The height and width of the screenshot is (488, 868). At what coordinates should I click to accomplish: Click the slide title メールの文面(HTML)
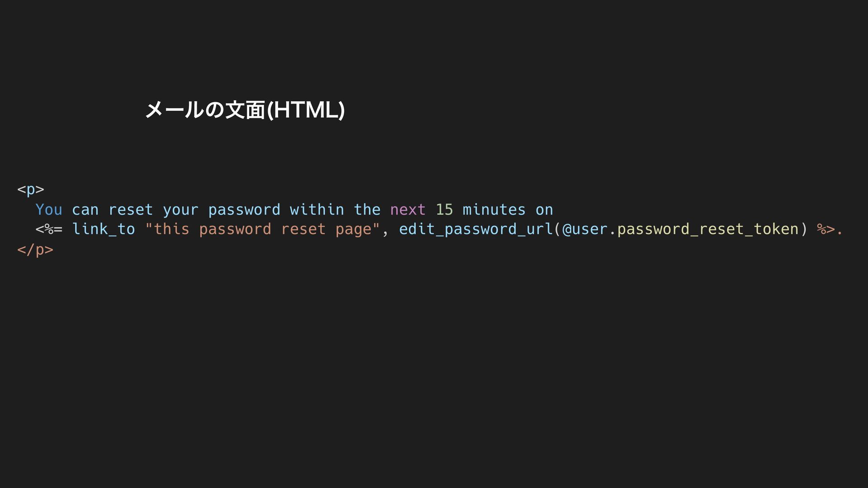(x=245, y=110)
